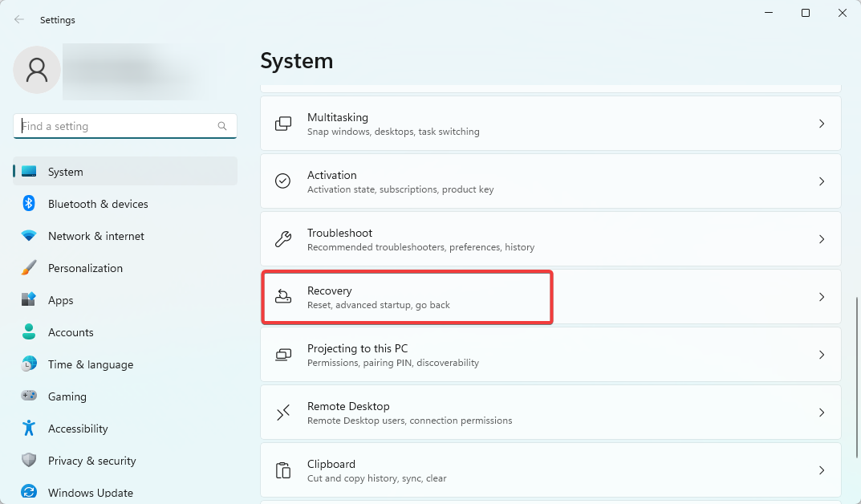Click the Bluetooth icon in sidebar
This screenshot has width=861, height=504.
29,203
